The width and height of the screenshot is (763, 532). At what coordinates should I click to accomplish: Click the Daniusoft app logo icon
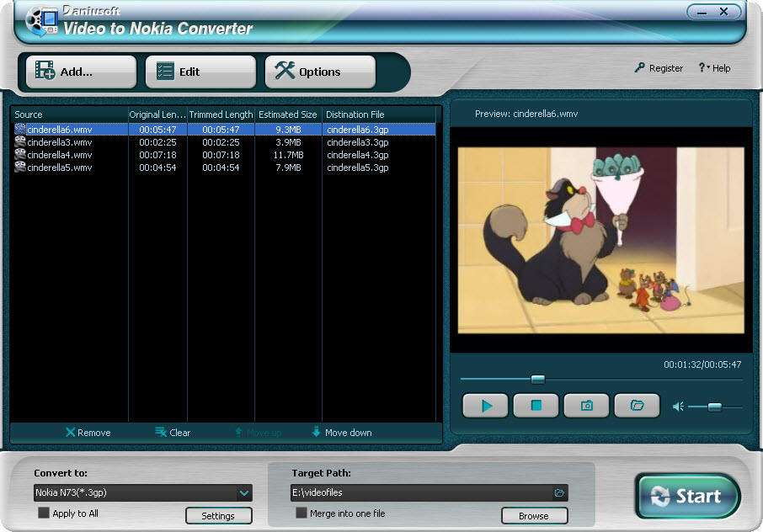point(42,21)
